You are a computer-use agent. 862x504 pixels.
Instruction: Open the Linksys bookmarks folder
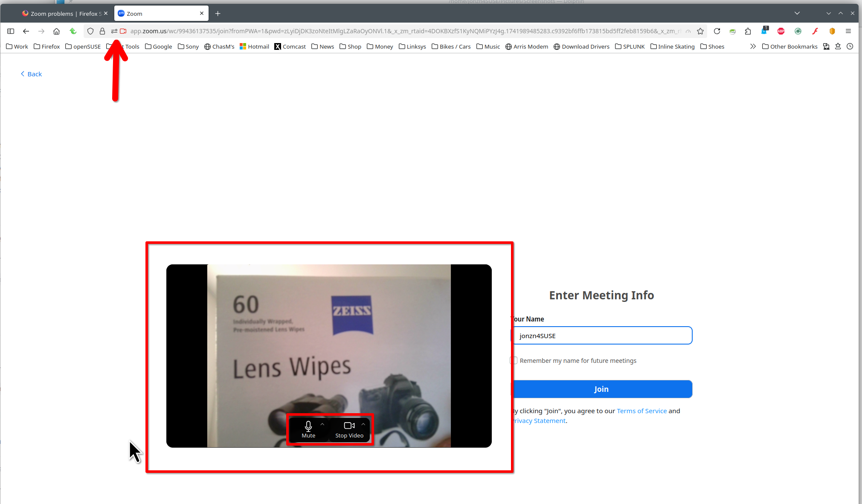click(x=412, y=46)
